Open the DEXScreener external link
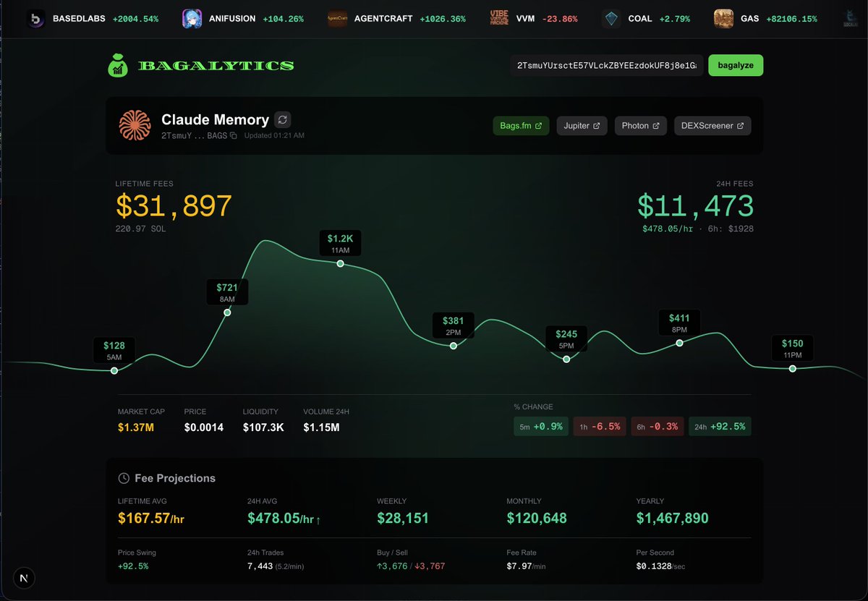Screen dimensions: 868x601 712,126
